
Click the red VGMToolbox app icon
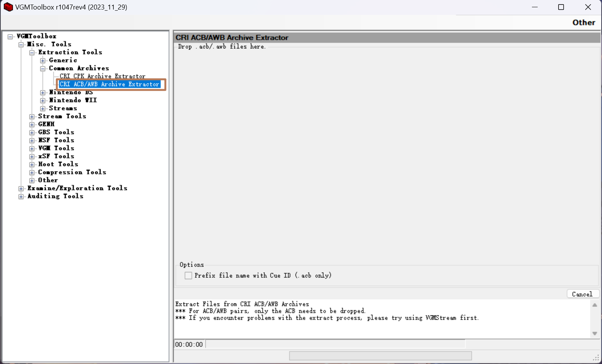point(8,7)
